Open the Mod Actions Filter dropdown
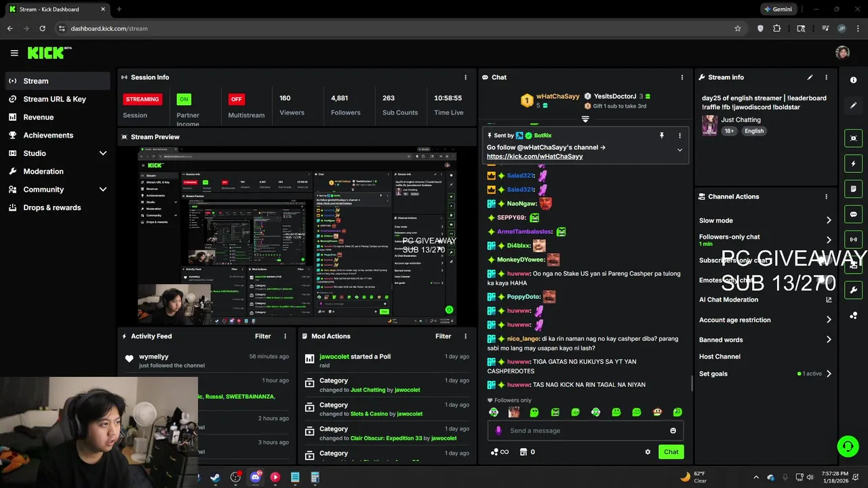868x488 pixels. coord(443,336)
